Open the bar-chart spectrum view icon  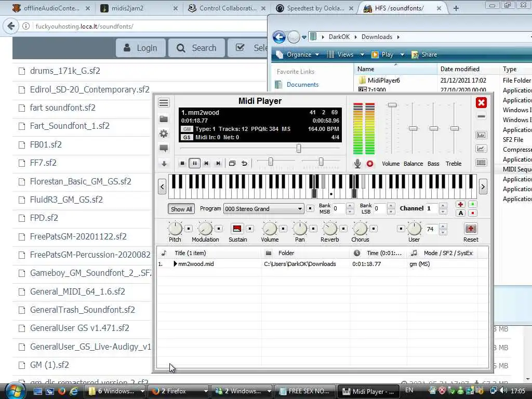pos(481,135)
